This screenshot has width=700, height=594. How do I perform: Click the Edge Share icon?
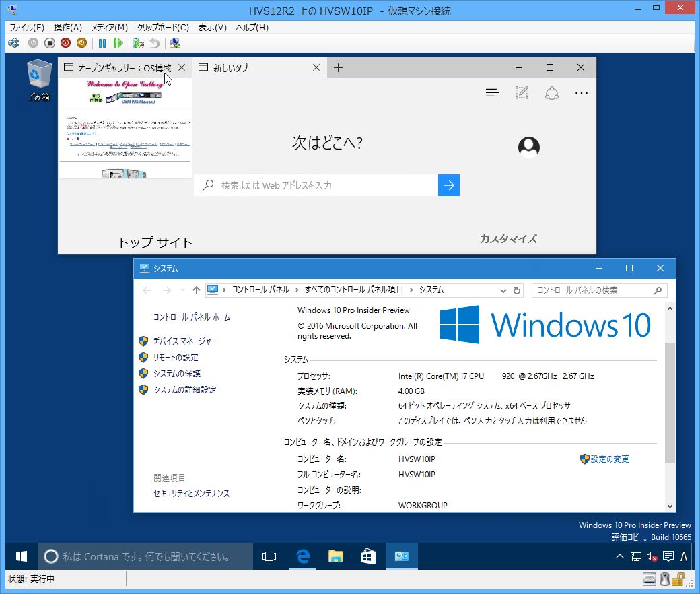552,93
